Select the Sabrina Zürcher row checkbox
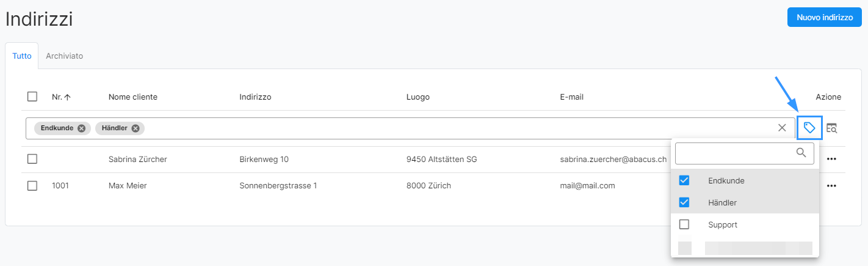The height and width of the screenshot is (266, 868). tap(32, 160)
